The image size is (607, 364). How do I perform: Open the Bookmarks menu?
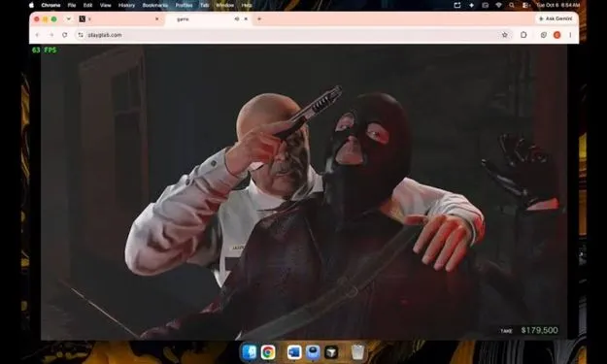tap(155, 5)
